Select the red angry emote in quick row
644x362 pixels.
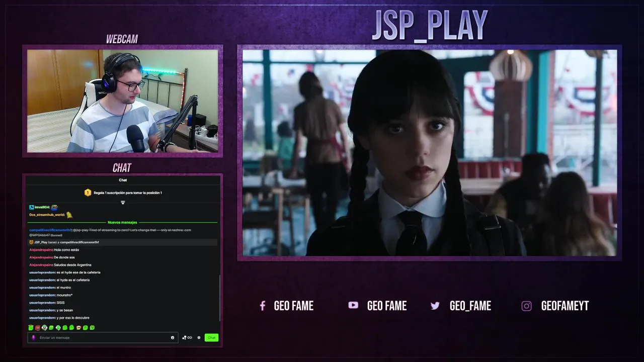click(38, 328)
